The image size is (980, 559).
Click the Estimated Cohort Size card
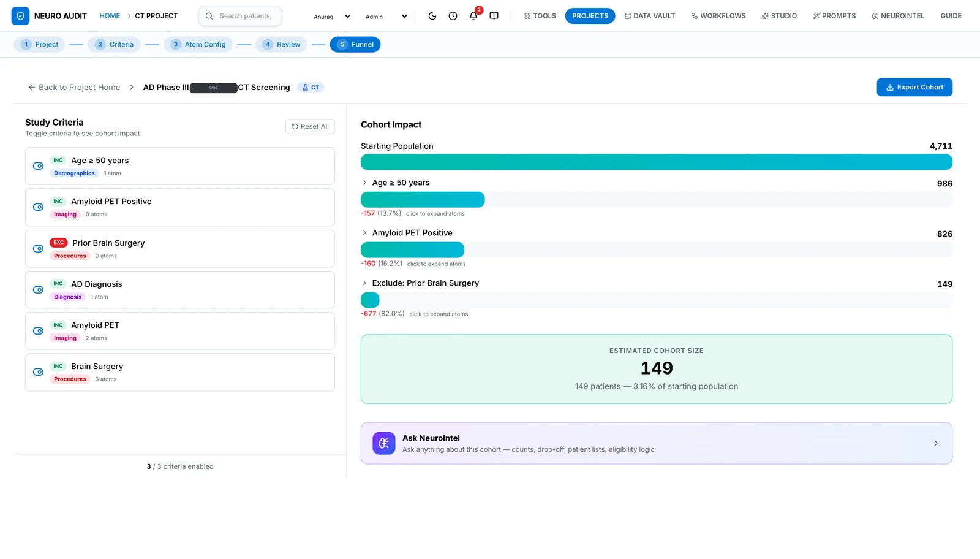pos(657,369)
